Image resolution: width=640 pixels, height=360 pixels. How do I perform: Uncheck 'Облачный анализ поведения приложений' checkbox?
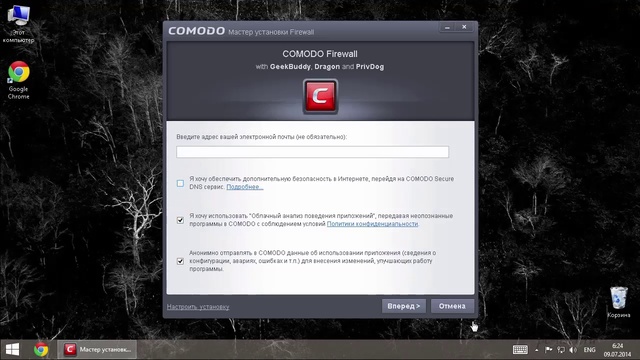click(x=180, y=220)
